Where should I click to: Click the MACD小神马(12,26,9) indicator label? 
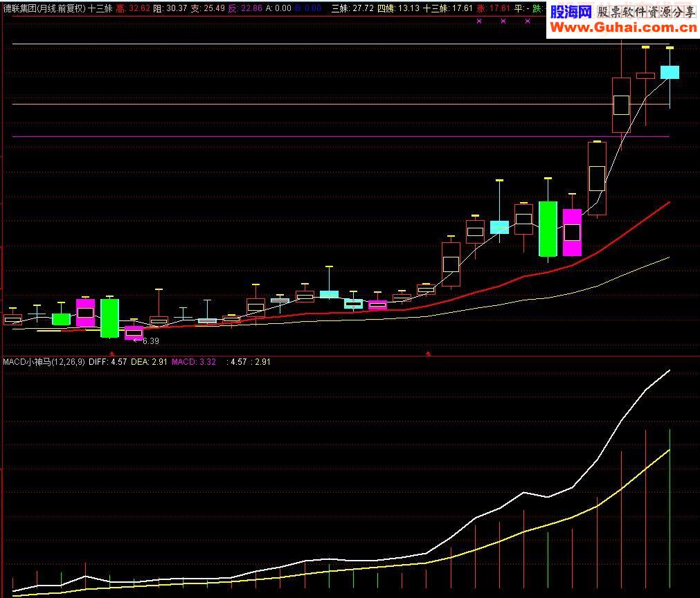click(x=44, y=362)
